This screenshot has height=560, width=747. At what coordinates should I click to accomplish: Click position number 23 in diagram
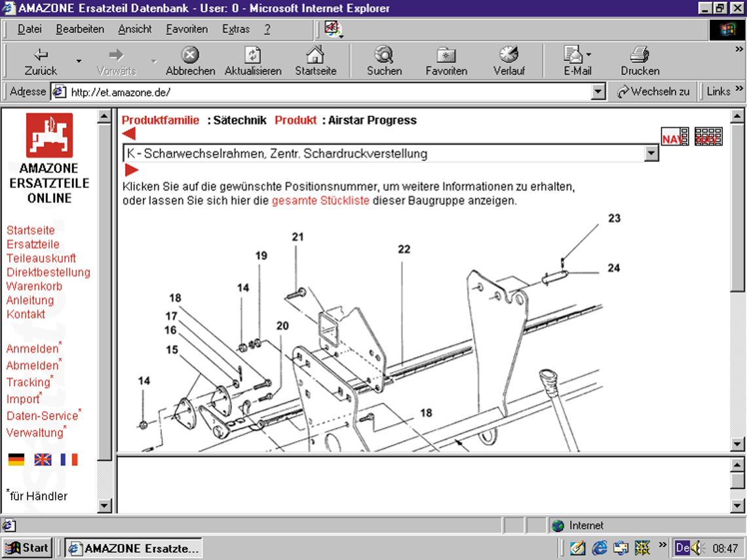click(614, 218)
